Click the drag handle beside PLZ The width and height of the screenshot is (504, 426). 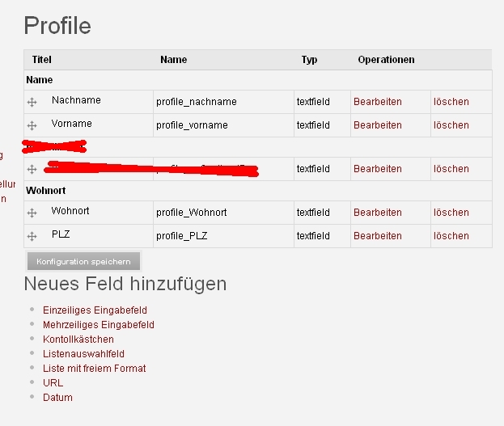coord(32,237)
